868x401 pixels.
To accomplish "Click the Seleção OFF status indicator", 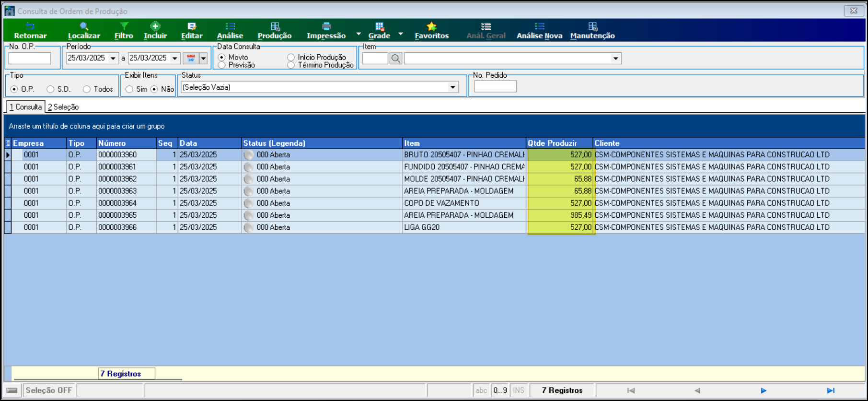I will [x=49, y=390].
